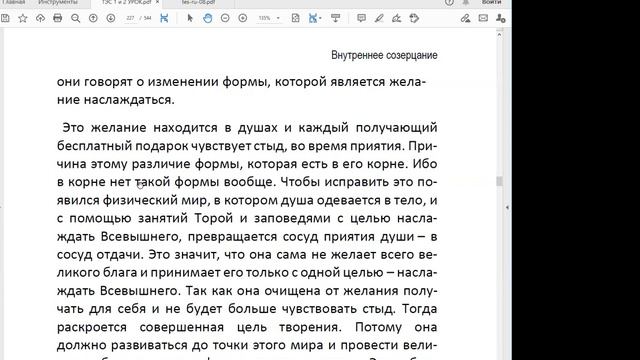This screenshot has width=640, height=360.
Task: Click the Войти sign-in button
Action: click(491, 2)
